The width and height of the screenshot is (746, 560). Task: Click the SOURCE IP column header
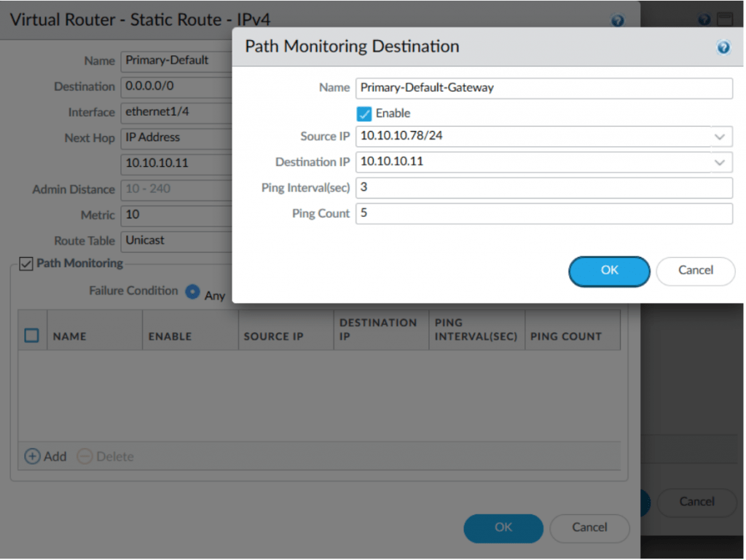coord(286,330)
